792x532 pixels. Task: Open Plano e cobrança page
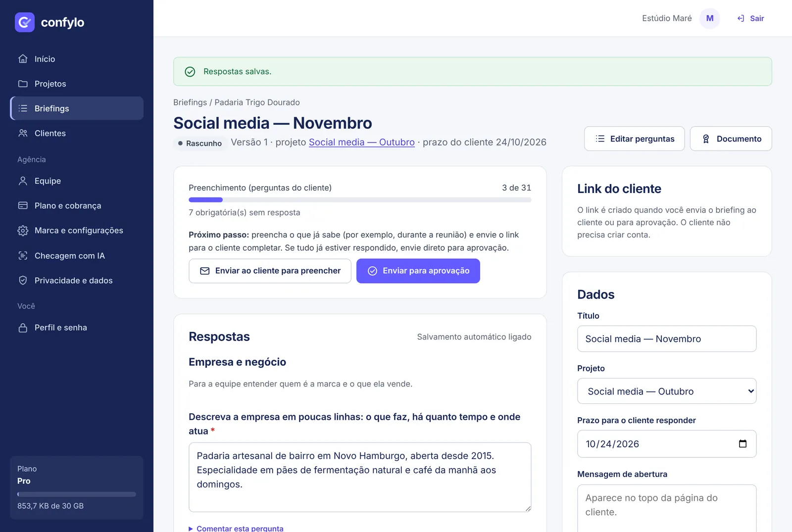click(77, 205)
